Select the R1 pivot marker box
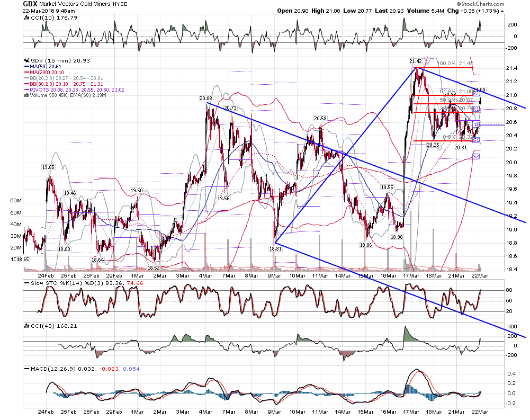530x420 pixels. coord(476,109)
